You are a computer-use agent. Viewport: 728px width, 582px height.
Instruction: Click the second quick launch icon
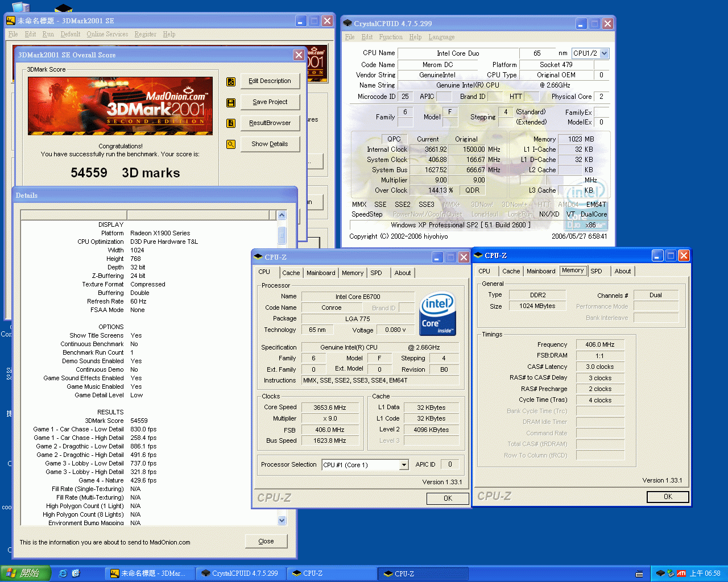[76, 573]
